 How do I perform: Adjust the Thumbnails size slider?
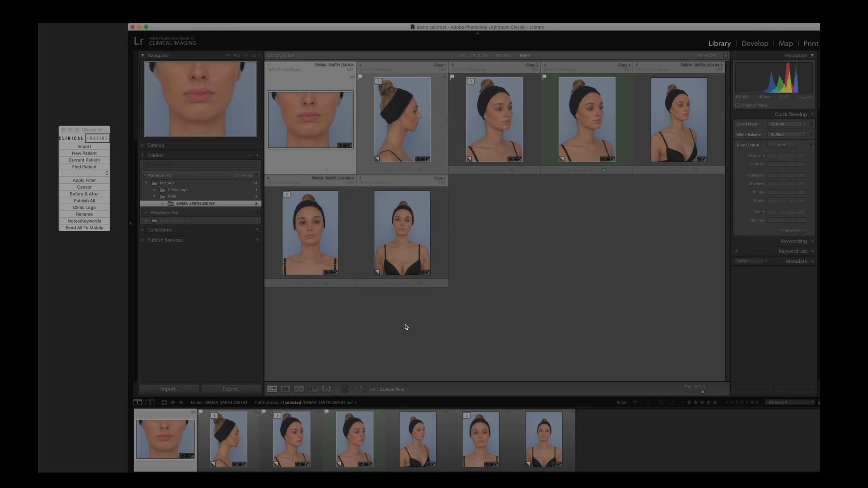tap(702, 392)
